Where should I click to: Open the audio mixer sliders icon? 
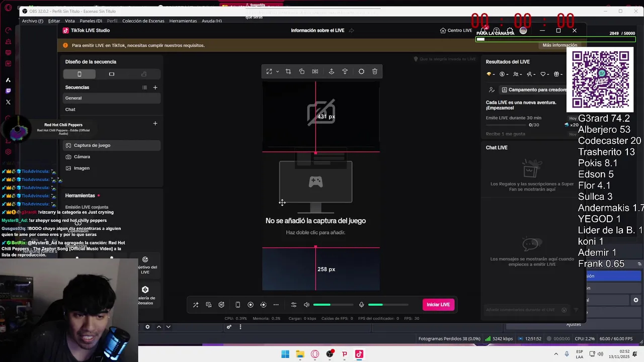click(x=294, y=305)
